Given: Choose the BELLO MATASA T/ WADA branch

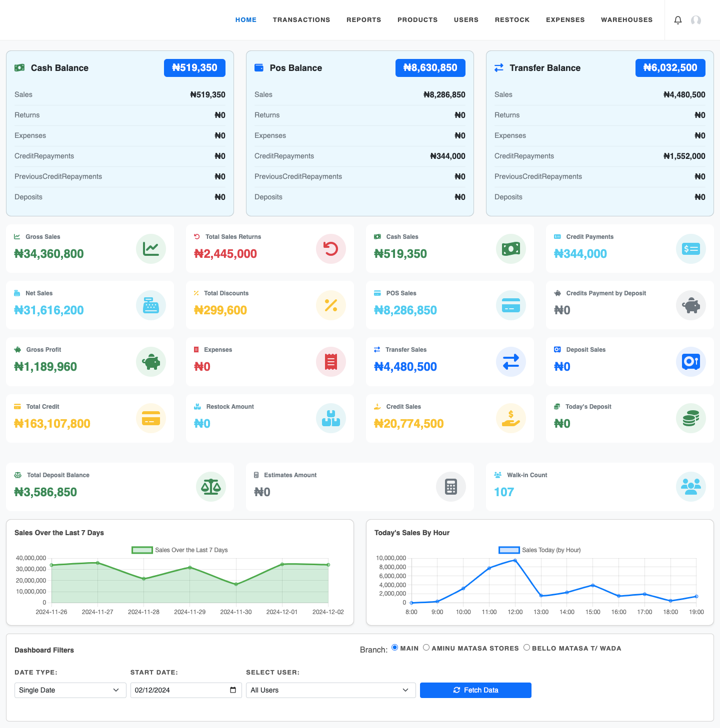Looking at the screenshot, I should (526, 647).
